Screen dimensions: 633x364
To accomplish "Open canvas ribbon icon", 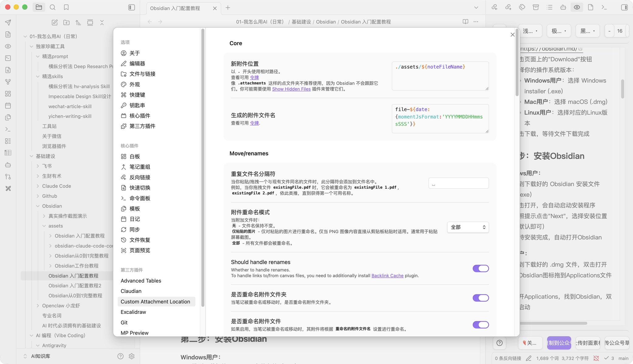I will (x=8, y=93).
